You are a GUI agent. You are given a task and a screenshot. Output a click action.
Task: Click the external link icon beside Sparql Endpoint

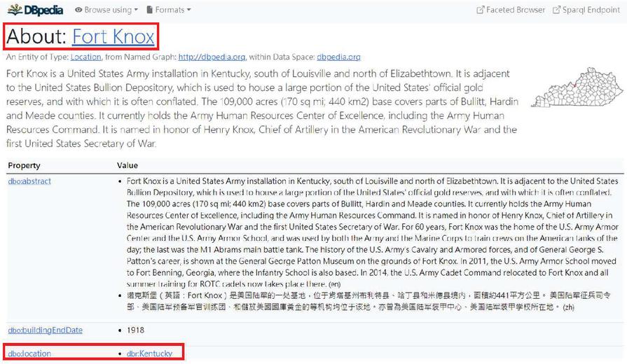point(556,10)
